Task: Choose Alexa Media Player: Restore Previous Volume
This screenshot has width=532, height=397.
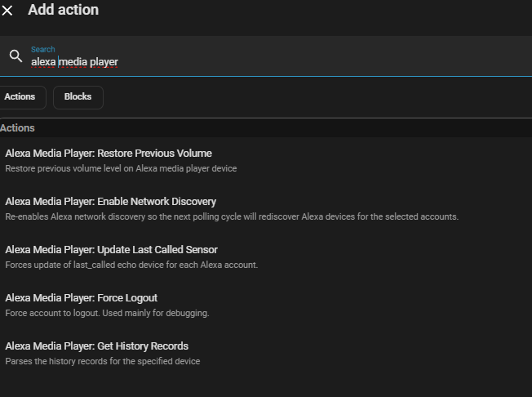Action: (x=109, y=154)
